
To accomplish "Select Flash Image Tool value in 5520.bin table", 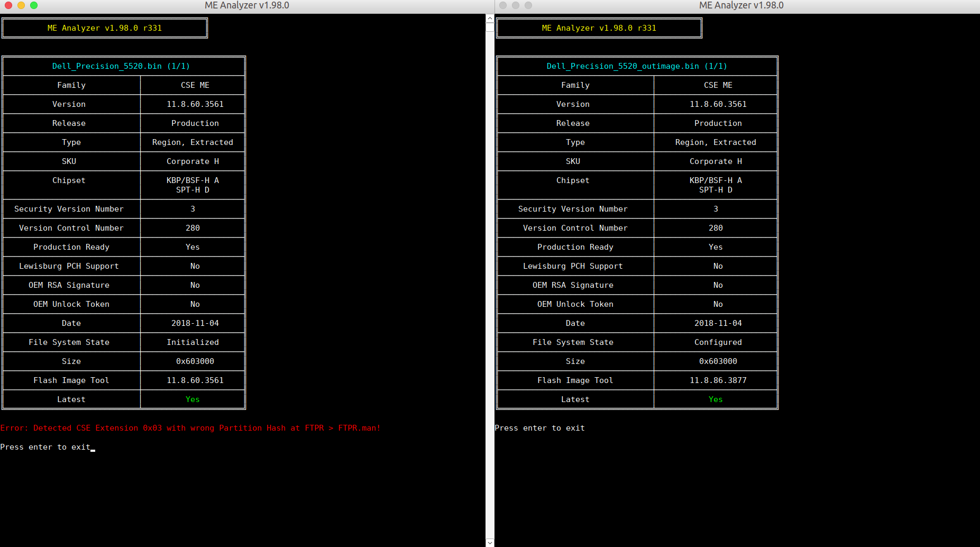I will point(195,380).
